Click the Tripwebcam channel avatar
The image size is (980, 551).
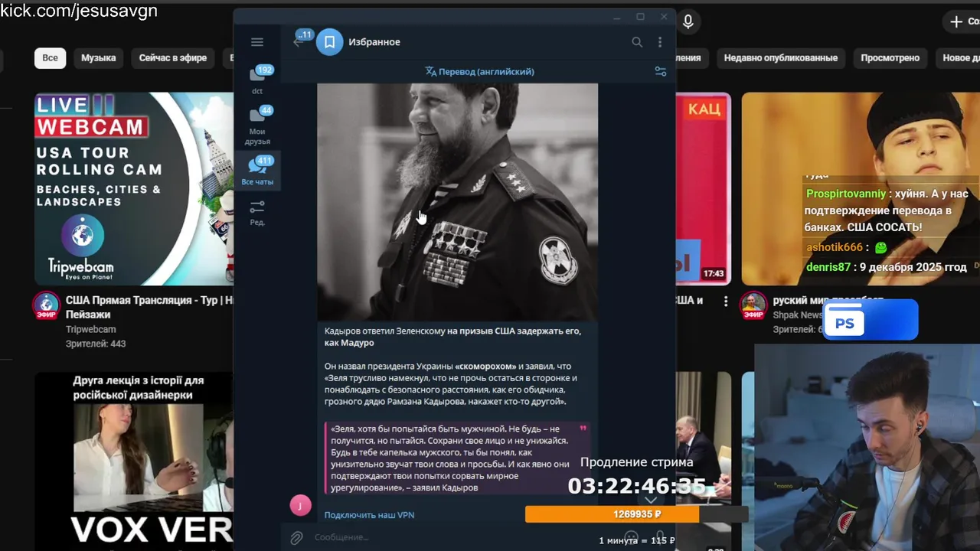click(47, 305)
